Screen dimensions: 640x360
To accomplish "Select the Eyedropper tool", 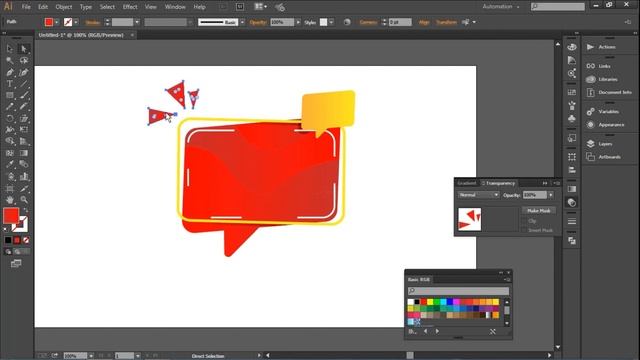I will (x=10, y=165).
